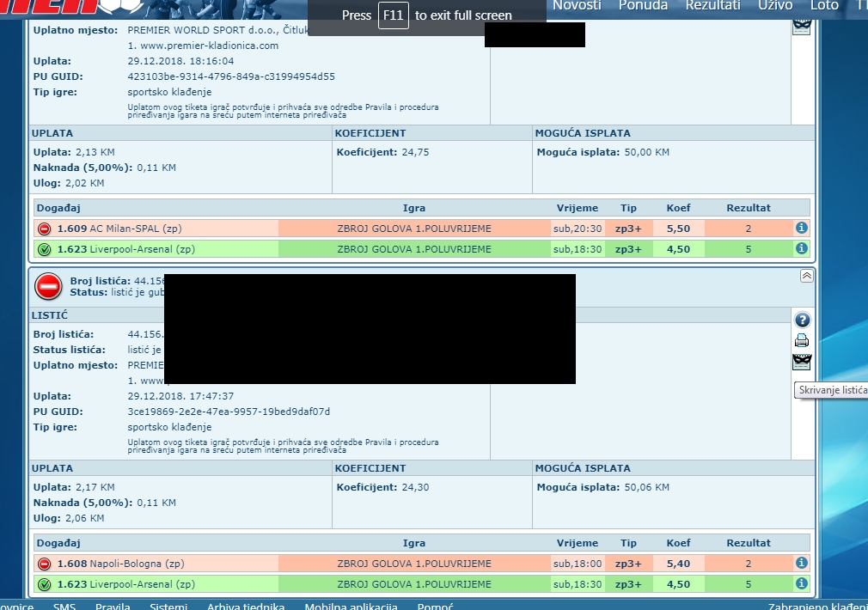Open the Ponuda menu
Screen dimensions: 868x610
coord(643,5)
